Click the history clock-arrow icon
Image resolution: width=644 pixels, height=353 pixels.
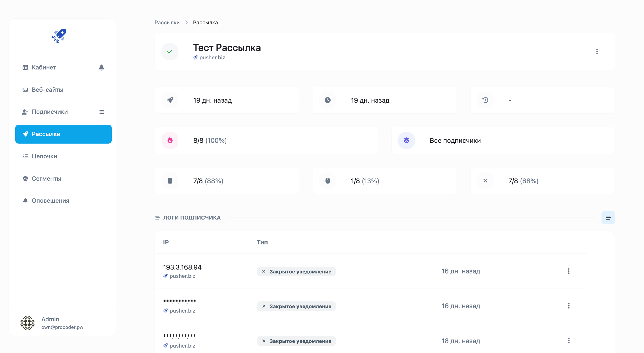point(485,100)
